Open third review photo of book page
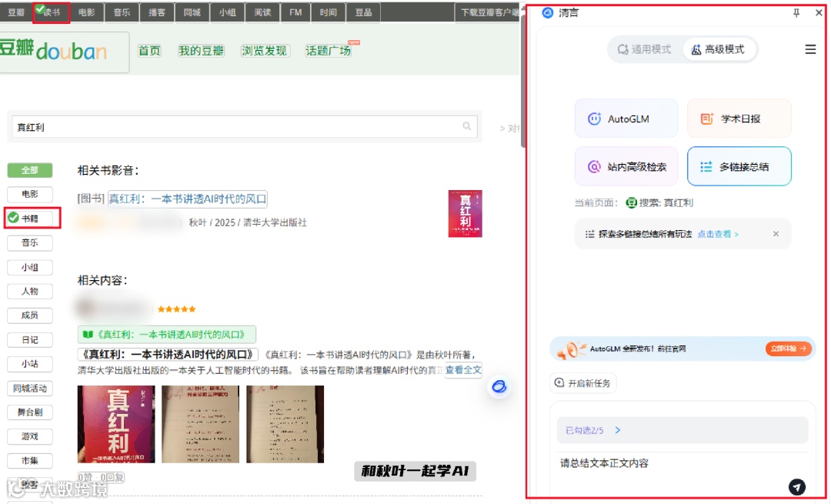 tap(285, 424)
